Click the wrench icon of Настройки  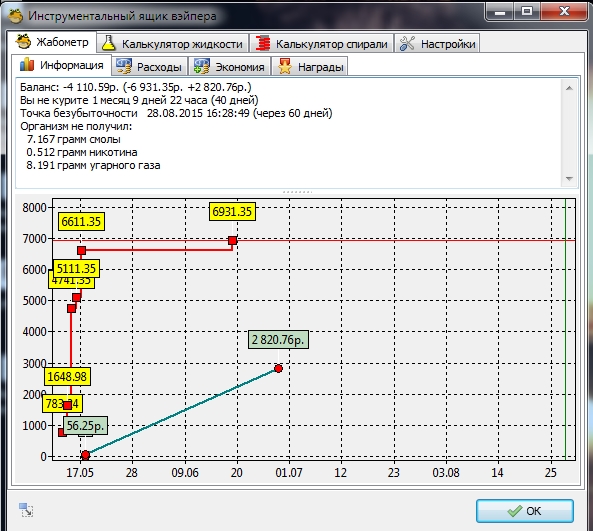pyautogui.click(x=407, y=43)
